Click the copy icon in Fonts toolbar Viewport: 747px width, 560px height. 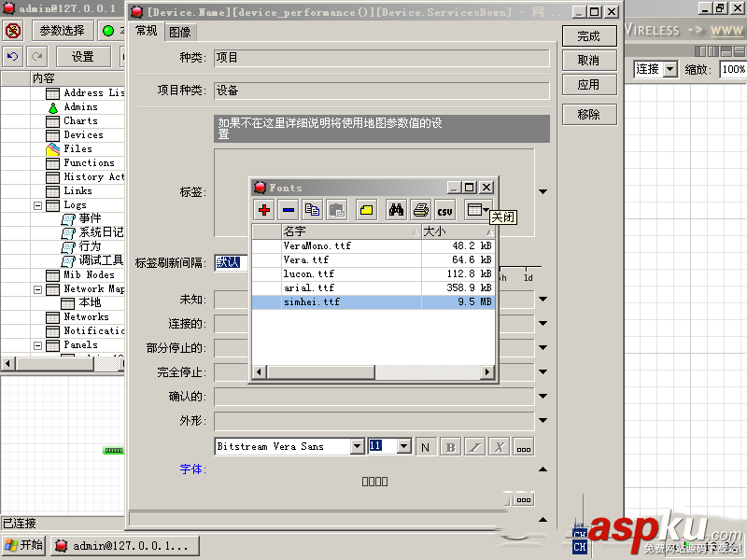click(313, 210)
